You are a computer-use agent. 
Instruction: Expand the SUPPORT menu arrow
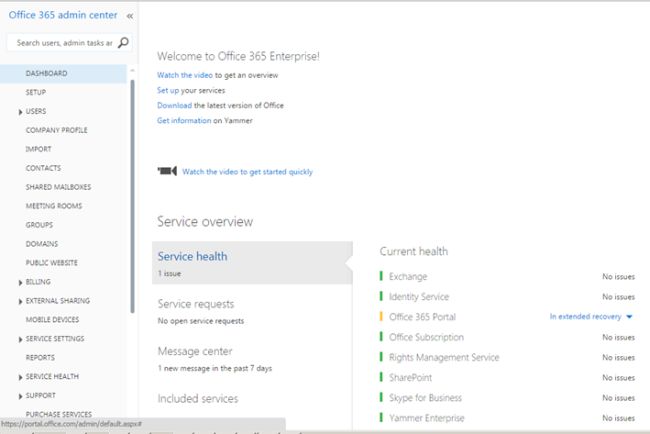(x=20, y=396)
